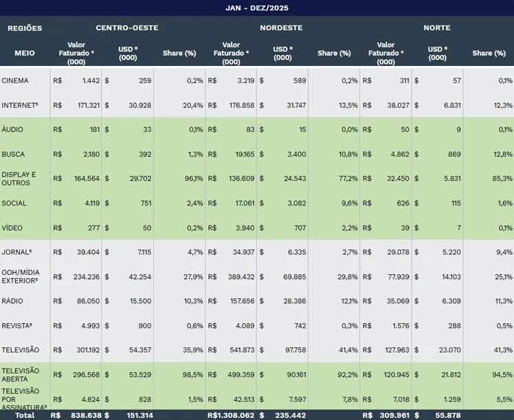Click the BUSCA sub-row label
Image resolution: width=514 pixels, height=420 pixels.
(x=13, y=155)
